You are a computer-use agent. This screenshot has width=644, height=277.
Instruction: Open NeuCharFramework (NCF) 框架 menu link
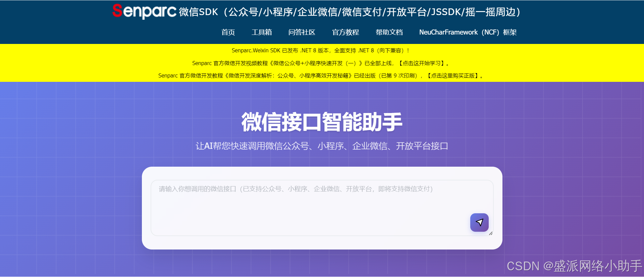pos(468,32)
